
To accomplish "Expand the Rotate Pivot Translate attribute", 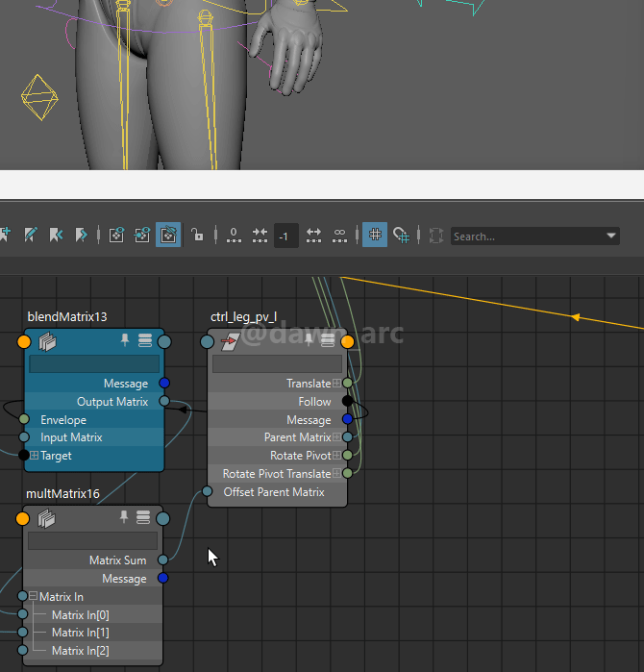I will (336, 473).
